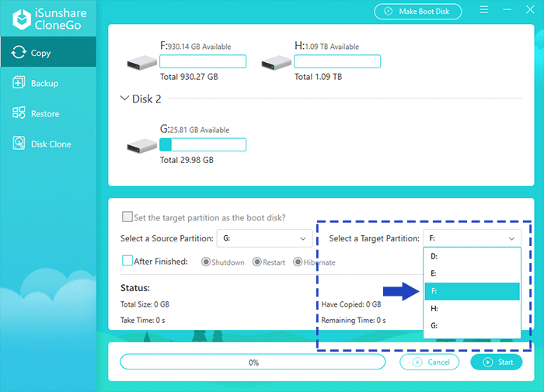The image size is (544, 392).
Task: Enable 'Set the target partition as the boot disk' checkbox
Action: pos(127,217)
